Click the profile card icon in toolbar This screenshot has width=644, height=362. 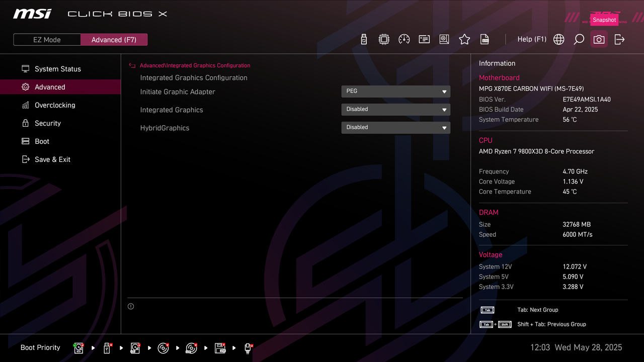pyautogui.click(x=424, y=39)
